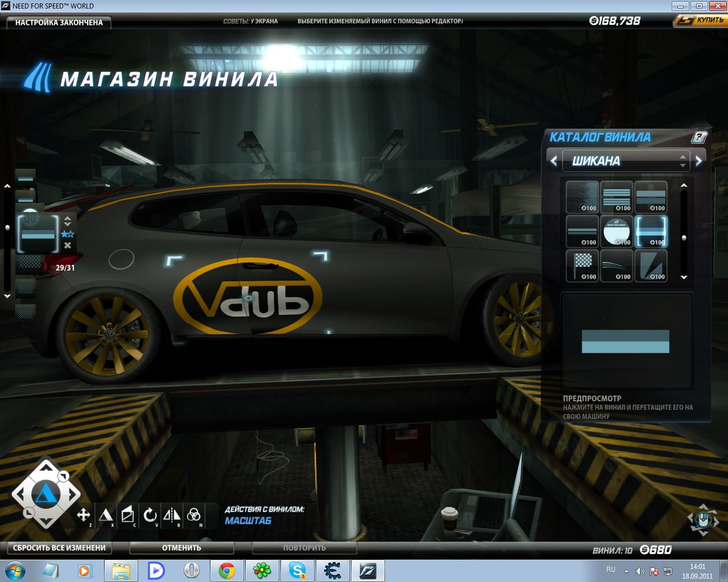Screen dimensions: 728x582
Task: Open the previous vinyl category with the left arrow
Action: [554, 161]
